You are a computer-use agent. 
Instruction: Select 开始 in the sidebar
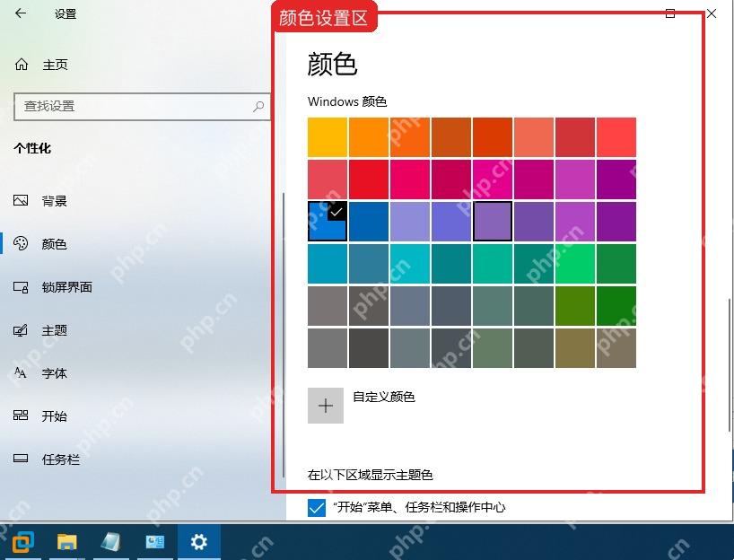click(55, 416)
